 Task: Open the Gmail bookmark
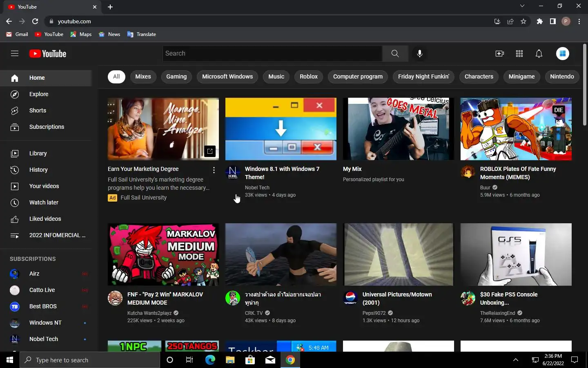[x=17, y=34]
